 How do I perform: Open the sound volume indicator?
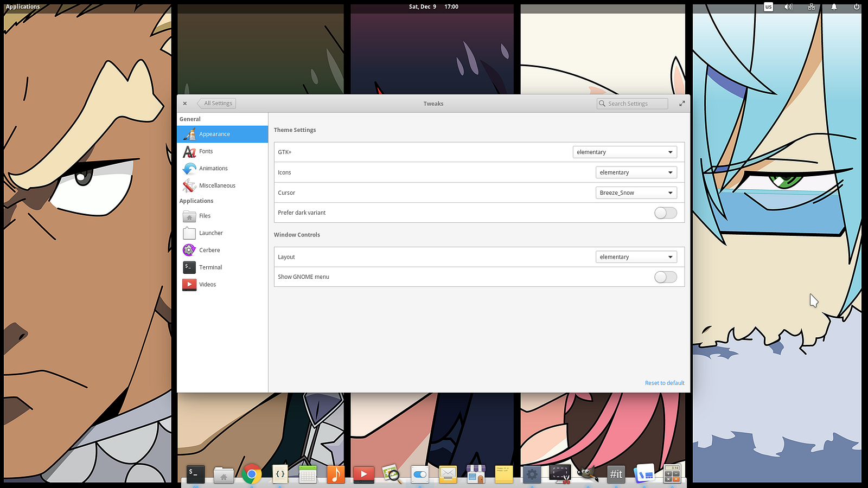788,7
